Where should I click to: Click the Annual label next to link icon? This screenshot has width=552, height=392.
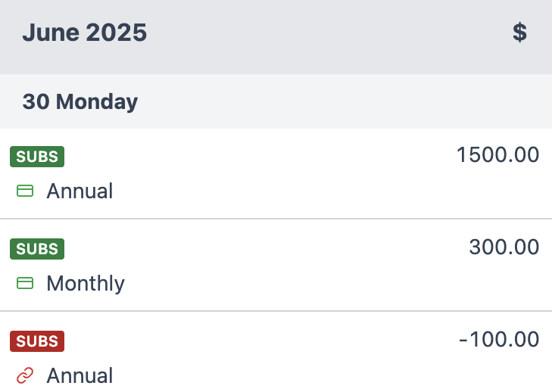tap(80, 376)
